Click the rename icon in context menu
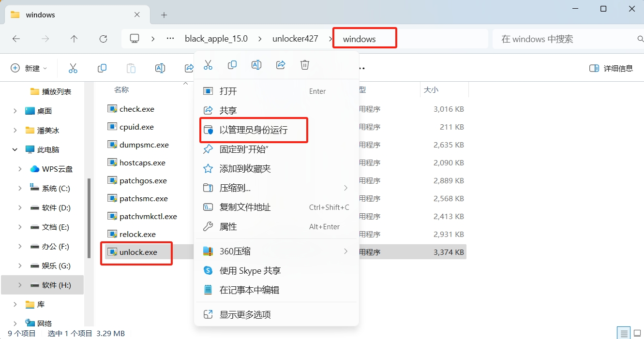This screenshot has height=339, width=644. click(256, 65)
